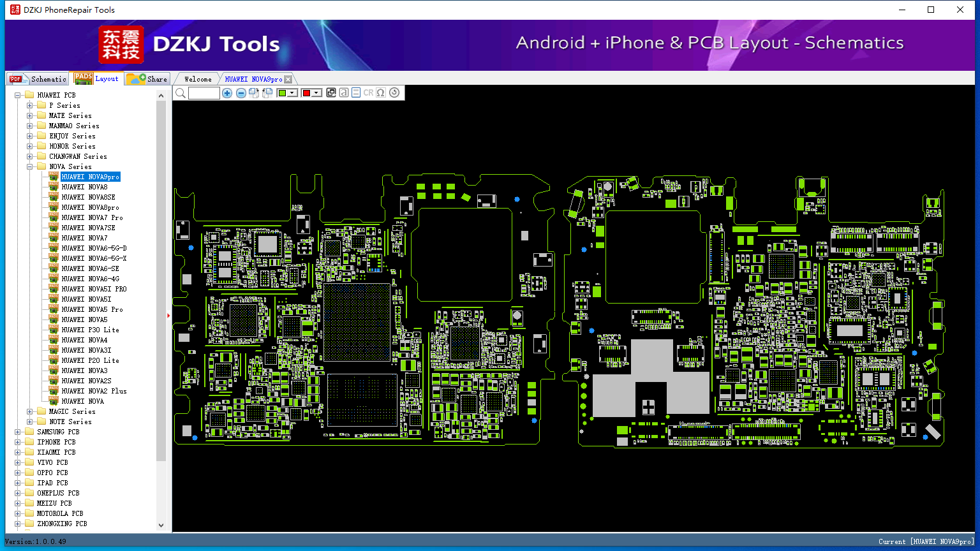This screenshot has height=551, width=980.
Task: Pick the green color swatch
Action: 282,93
